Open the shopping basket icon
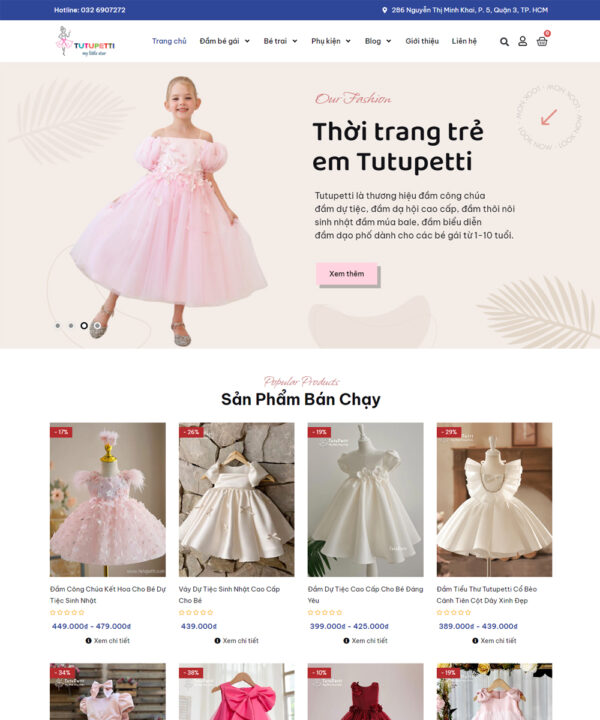 pos(542,42)
